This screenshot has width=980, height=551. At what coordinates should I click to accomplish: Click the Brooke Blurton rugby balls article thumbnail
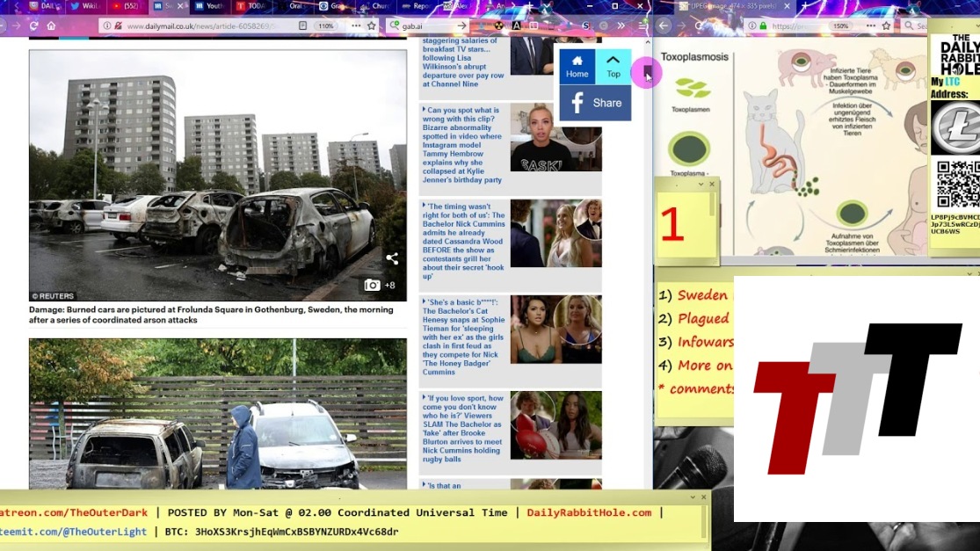(x=555, y=425)
